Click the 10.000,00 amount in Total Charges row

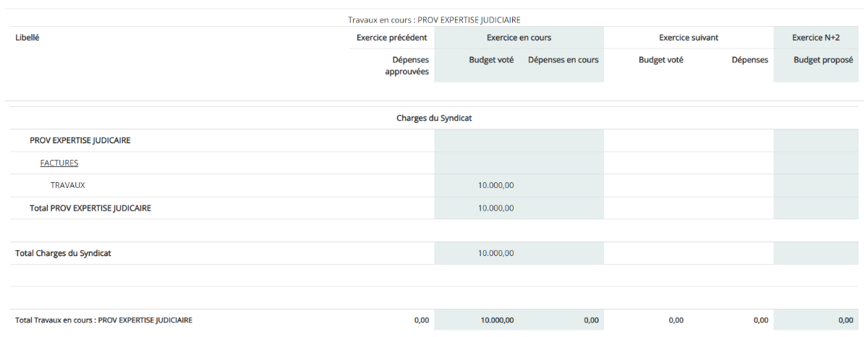click(495, 253)
